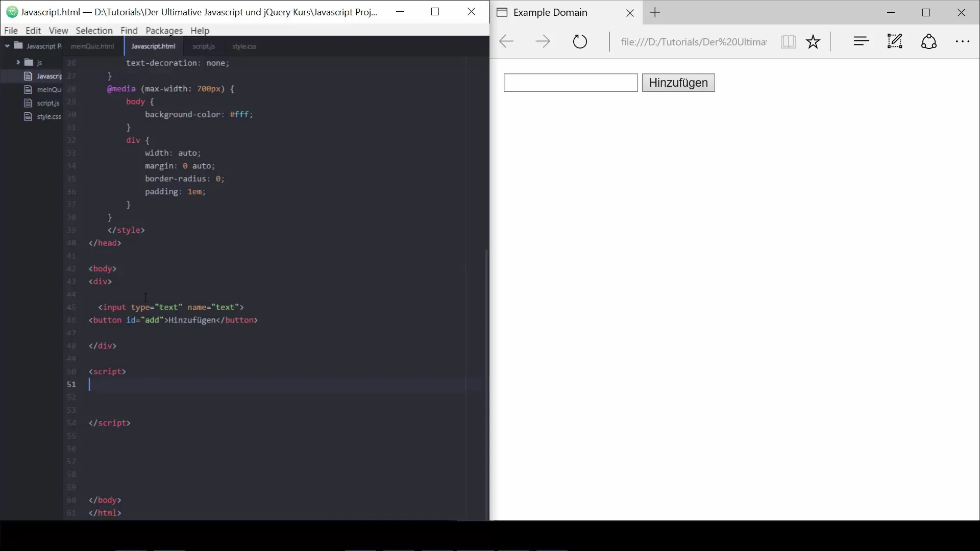Click the Share icon in browser toolbar

tap(929, 42)
